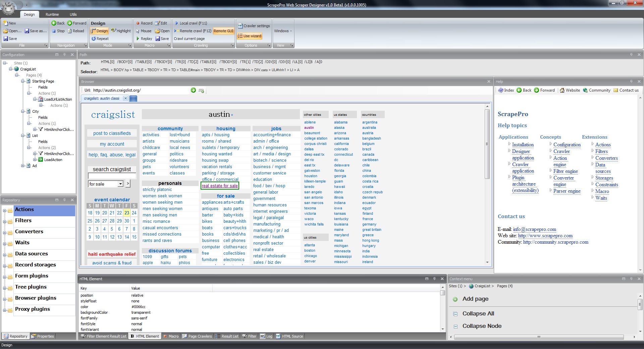This screenshot has height=349, width=644.
Task: Open the HTML Source tab
Action: coord(289,336)
